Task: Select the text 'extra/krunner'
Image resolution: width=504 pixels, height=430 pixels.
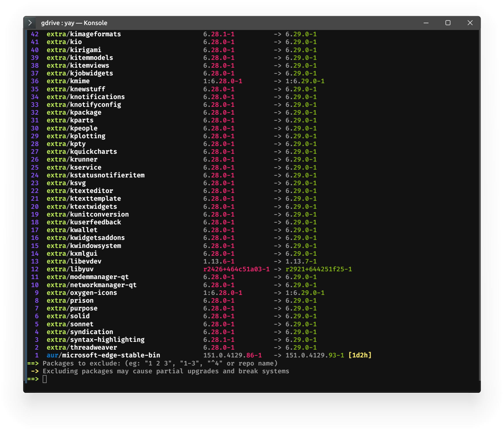Action: pos(72,160)
